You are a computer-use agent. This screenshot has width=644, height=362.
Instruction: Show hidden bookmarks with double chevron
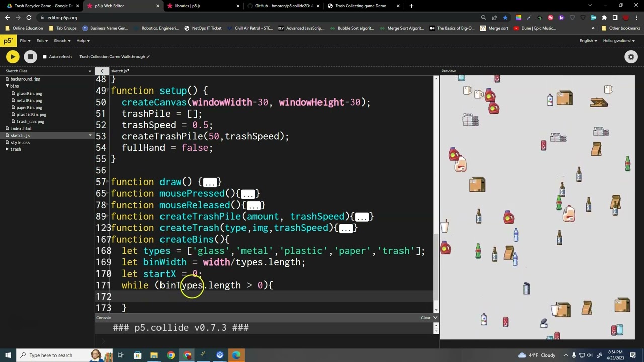(593, 28)
